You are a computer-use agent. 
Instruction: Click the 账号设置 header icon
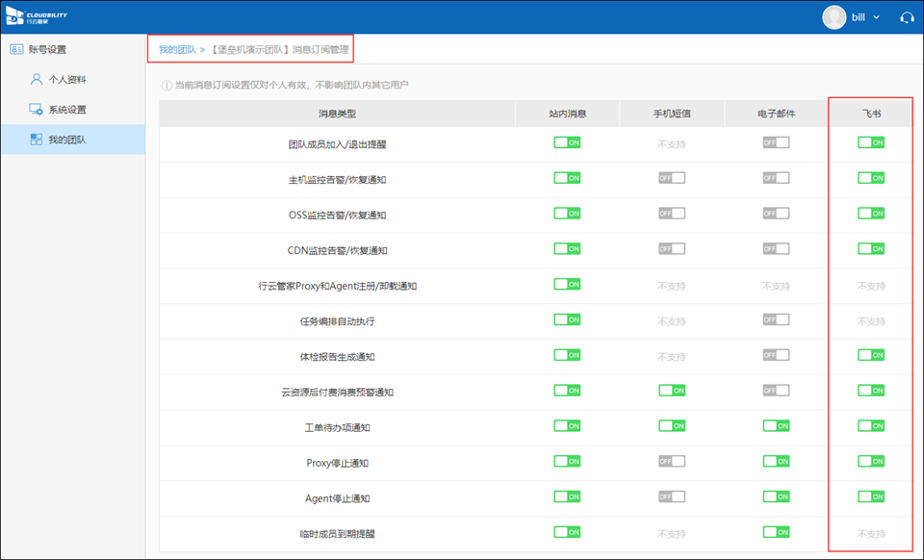15,49
